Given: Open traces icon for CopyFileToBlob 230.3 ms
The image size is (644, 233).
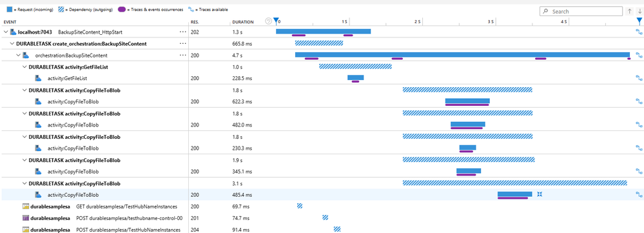Looking at the screenshot, I should point(639,148).
